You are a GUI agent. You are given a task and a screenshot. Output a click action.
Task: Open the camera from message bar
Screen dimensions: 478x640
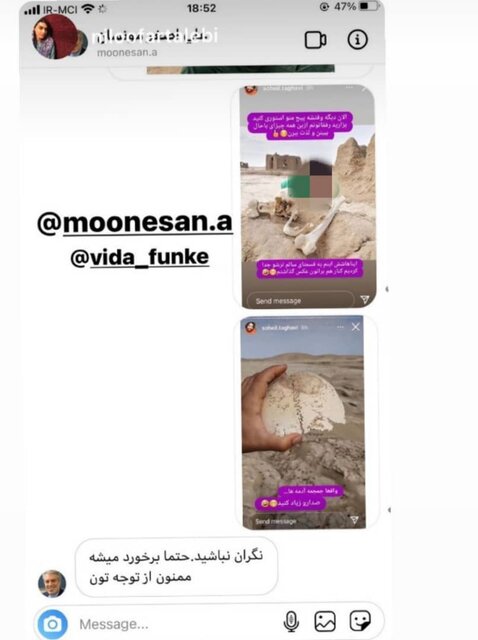pos(53,624)
